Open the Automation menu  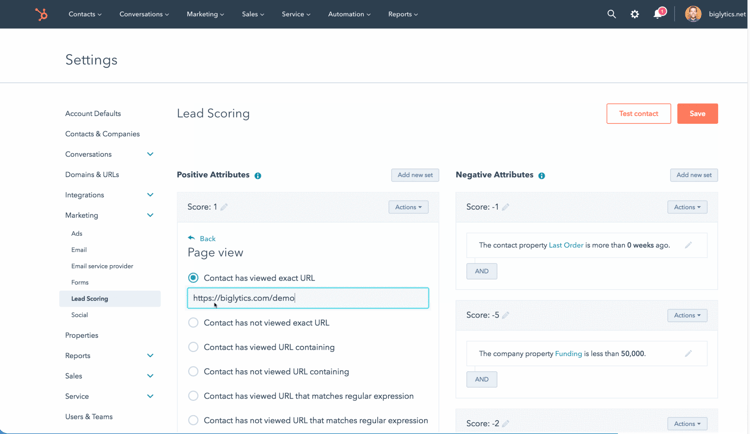[x=349, y=14]
